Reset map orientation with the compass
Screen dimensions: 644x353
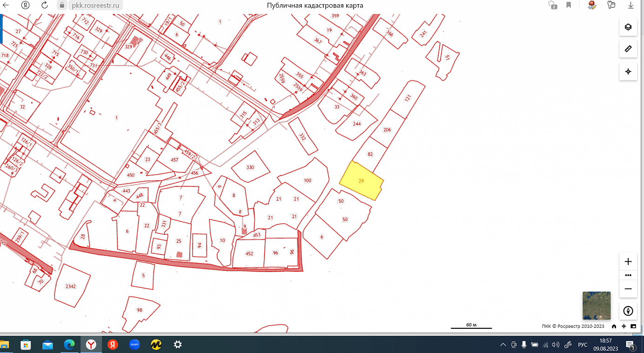628,311
